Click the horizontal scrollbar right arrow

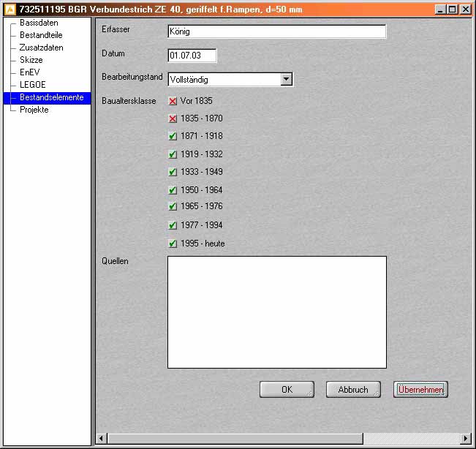coord(465,438)
